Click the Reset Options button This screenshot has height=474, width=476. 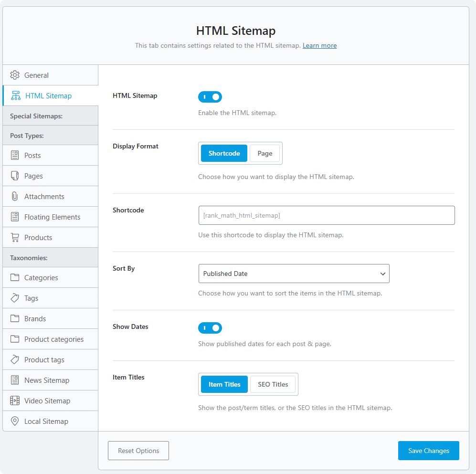(138, 451)
